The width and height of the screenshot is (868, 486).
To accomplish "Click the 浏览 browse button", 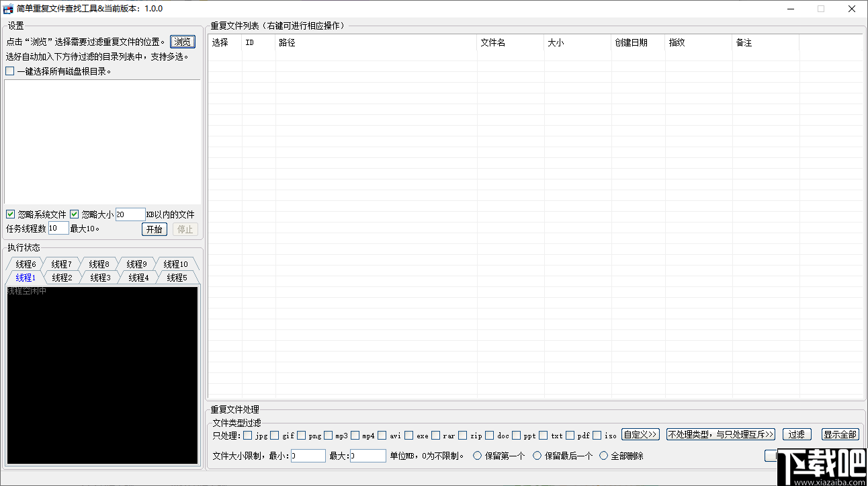I will 182,41.
